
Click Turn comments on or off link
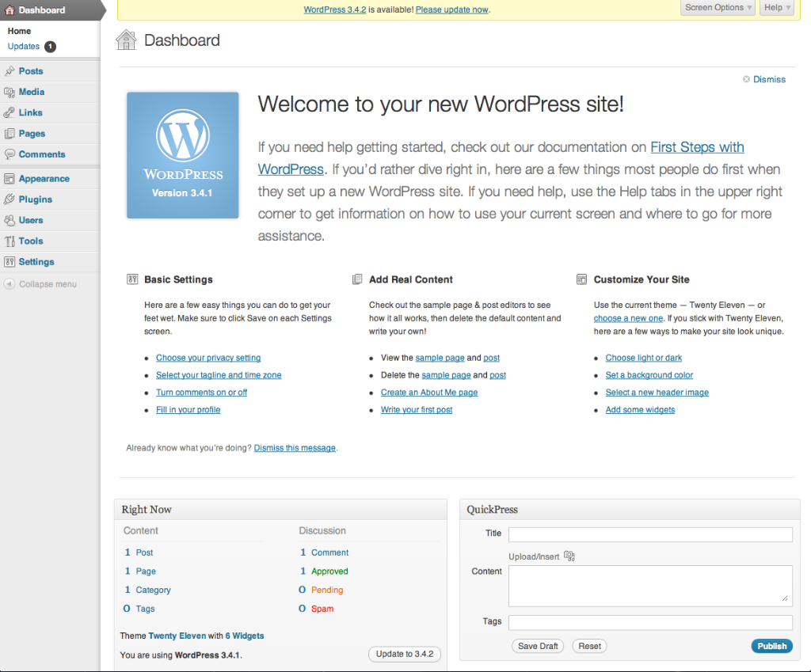coord(202,393)
